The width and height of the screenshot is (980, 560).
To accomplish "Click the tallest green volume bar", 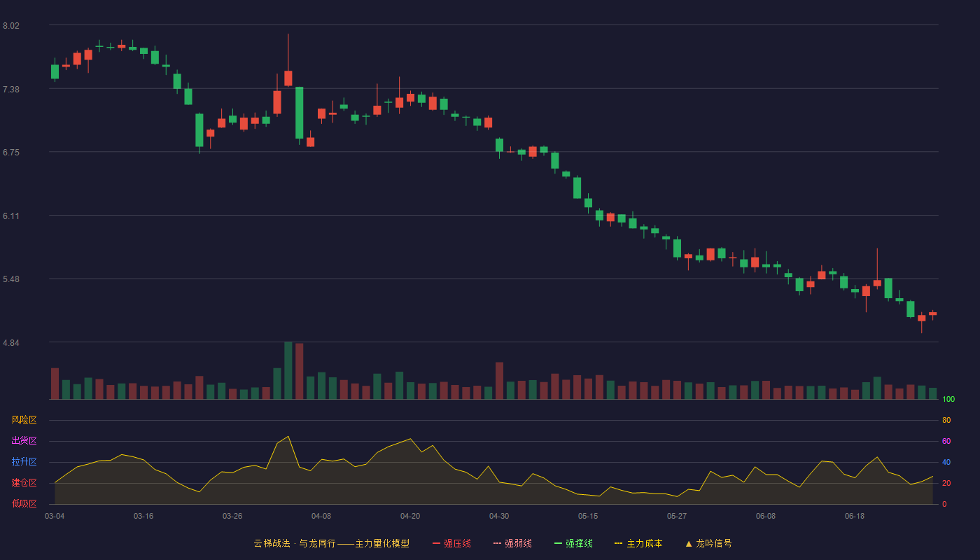I will [x=288, y=370].
